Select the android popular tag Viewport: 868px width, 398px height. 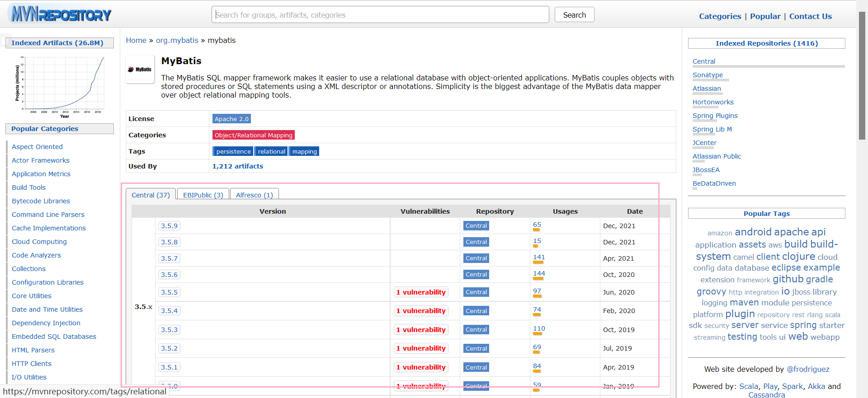[x=753, y=232]
